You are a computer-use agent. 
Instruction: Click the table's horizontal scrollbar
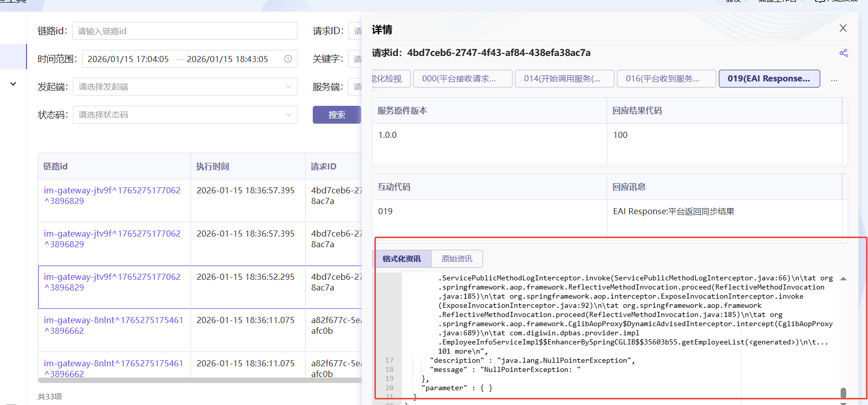click(199, 380)
